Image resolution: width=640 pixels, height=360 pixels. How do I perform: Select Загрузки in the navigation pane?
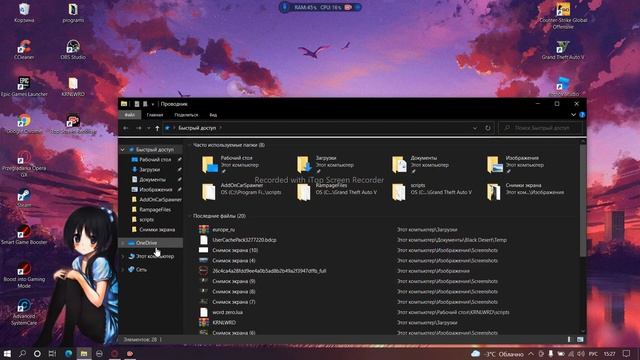(149, 169)
